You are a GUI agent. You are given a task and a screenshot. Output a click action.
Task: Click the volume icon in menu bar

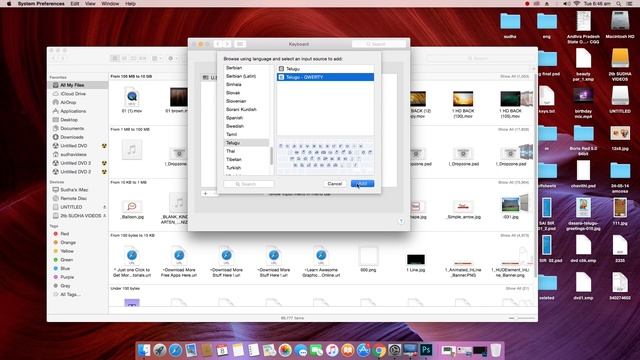pos(567,4)
